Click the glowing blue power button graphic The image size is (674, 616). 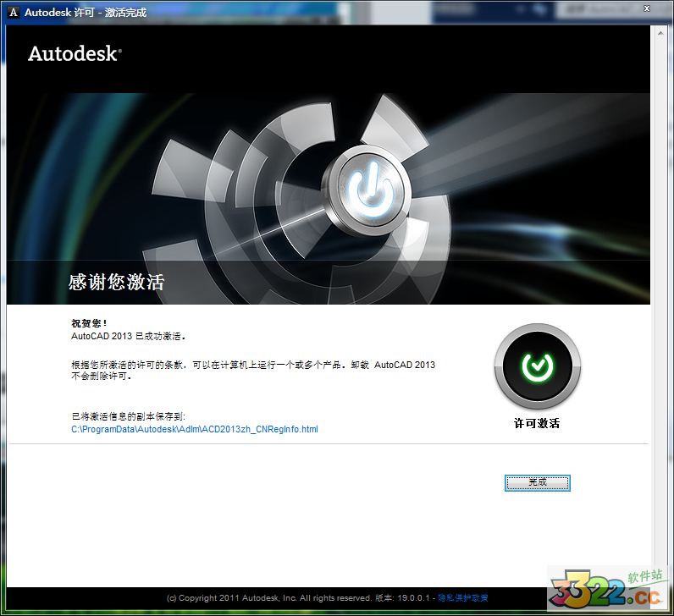tap(368, 190)
